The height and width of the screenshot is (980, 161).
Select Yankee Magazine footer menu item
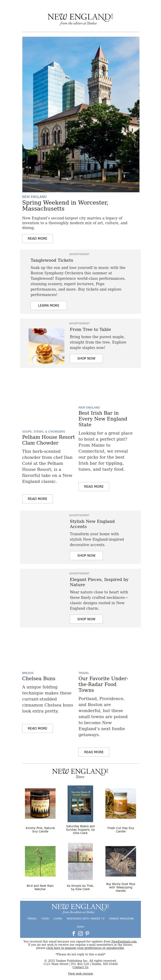pyautogui.click(x=121, y=918)
